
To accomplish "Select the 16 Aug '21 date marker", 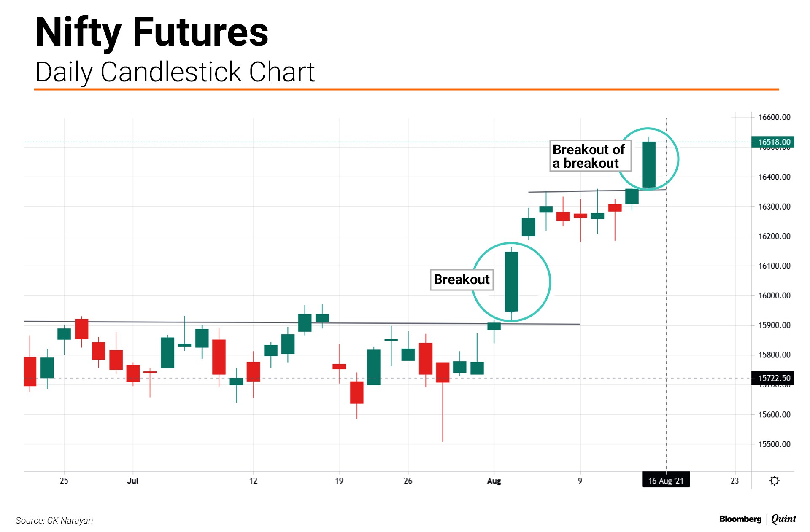I will click(666, 481).
